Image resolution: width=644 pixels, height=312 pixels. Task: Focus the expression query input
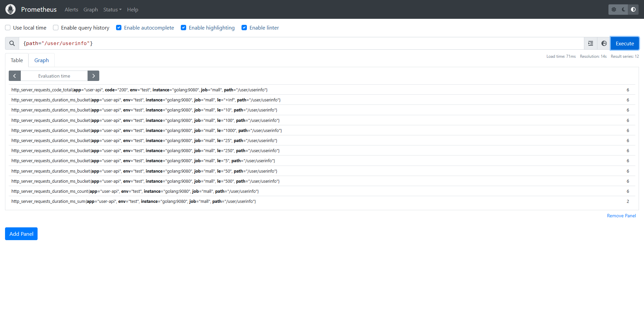point(302,43)
